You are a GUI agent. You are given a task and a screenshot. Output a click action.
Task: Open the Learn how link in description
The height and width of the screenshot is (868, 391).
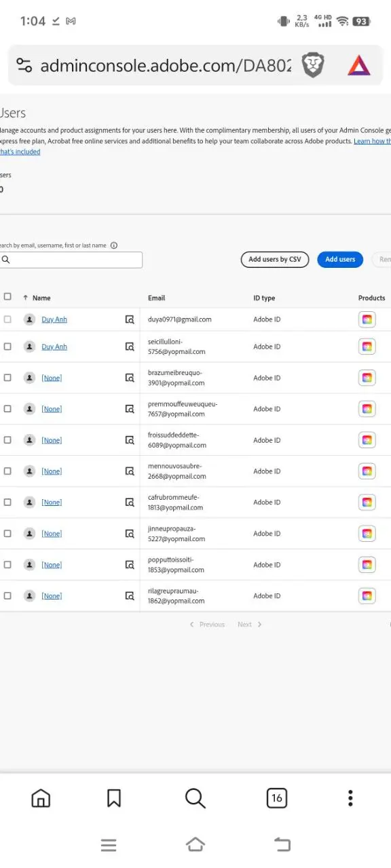372,141
